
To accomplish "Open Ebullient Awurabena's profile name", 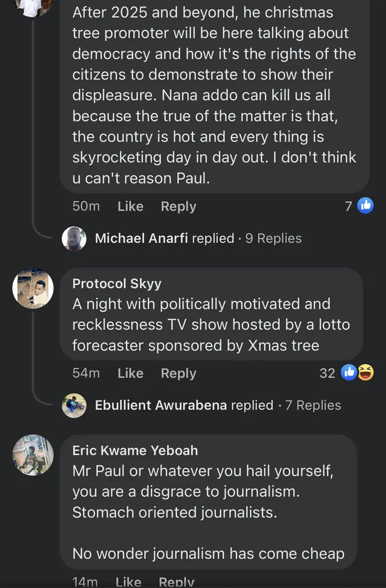I will [x=161, y=405].
